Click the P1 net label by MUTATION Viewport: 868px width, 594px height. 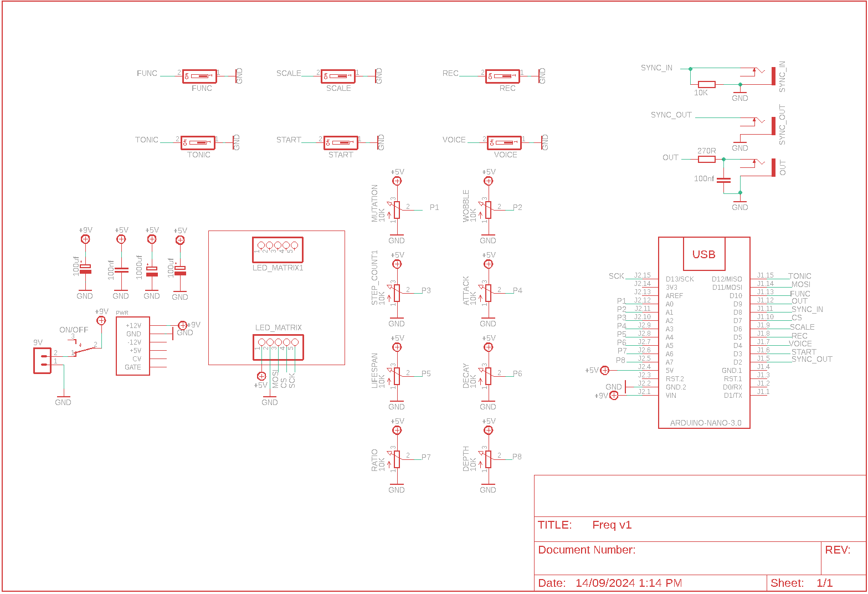(x=434, y=207)
